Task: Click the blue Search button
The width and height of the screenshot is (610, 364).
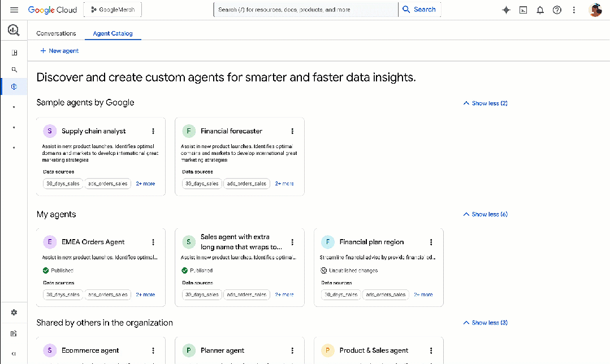Action: pyautogui.click(x=419, y=10)
